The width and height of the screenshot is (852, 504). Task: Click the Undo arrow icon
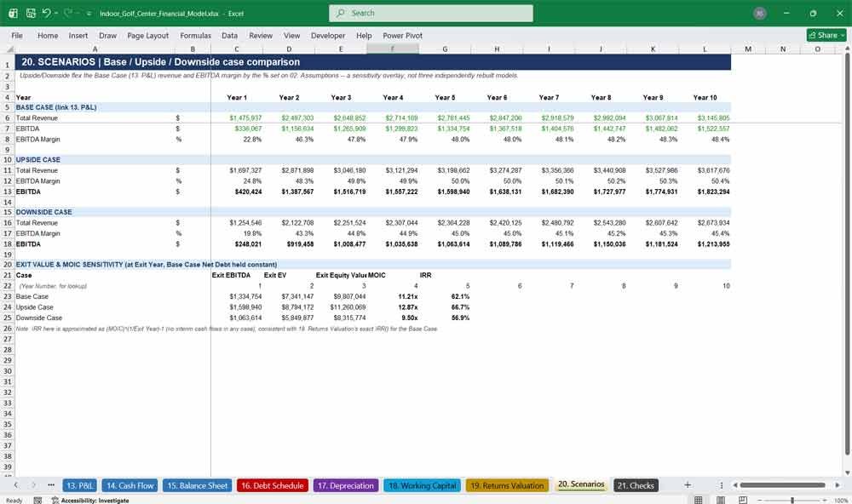(x=47, y=13)
